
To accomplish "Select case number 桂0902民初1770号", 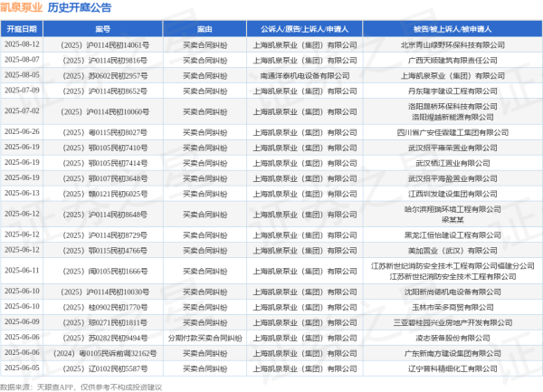I will coord(118,308).
